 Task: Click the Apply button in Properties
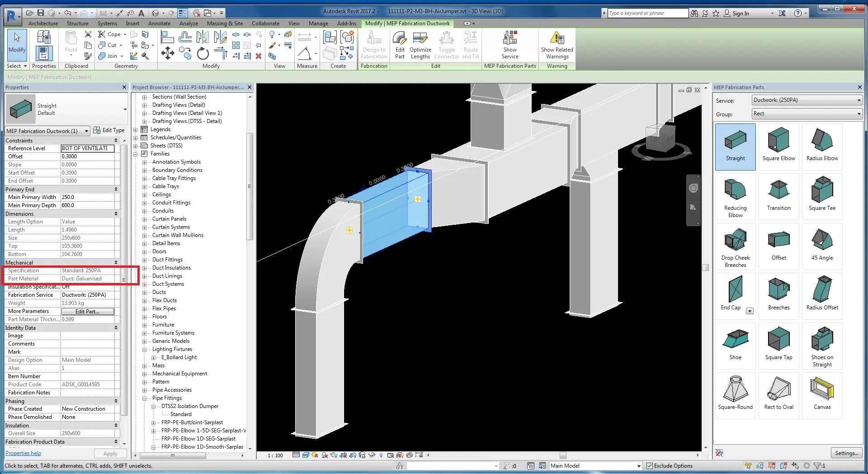coord(110,454)
